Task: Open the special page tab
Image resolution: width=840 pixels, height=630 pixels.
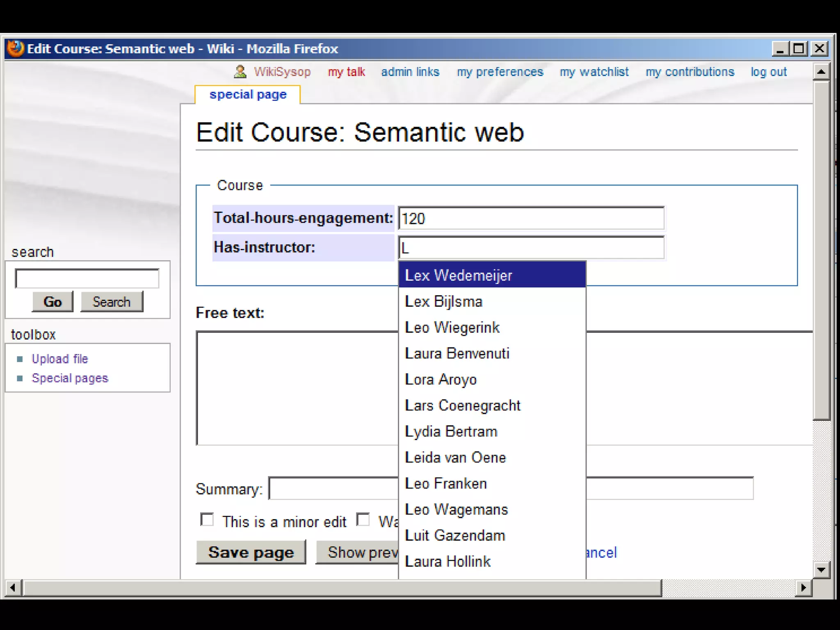Action: coord(248,95)
